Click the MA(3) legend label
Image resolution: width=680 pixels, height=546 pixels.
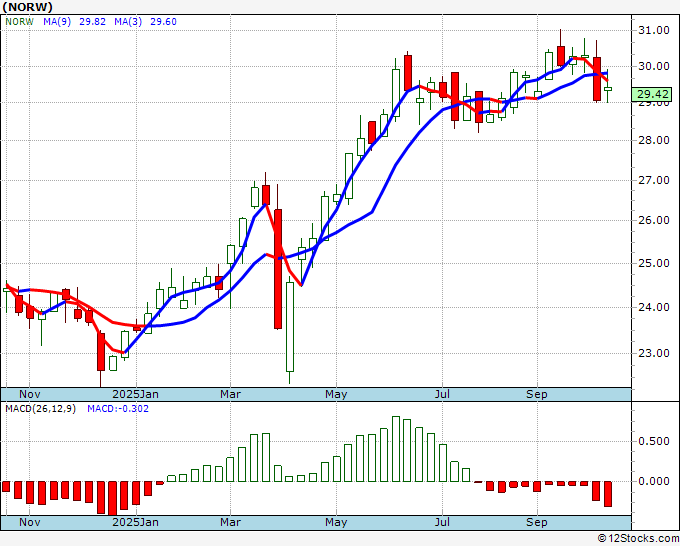pyautogui.click(x=128, y=22)
